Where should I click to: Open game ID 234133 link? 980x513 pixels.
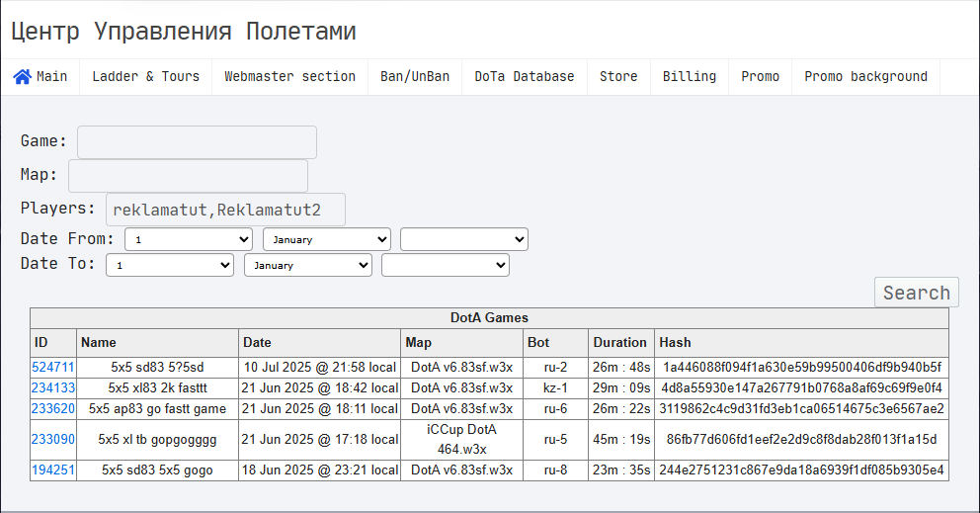click(x=53, y=387)
